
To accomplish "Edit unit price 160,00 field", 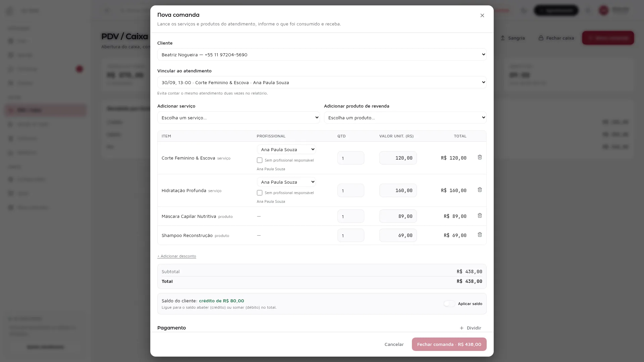I will tap(398, 190).
